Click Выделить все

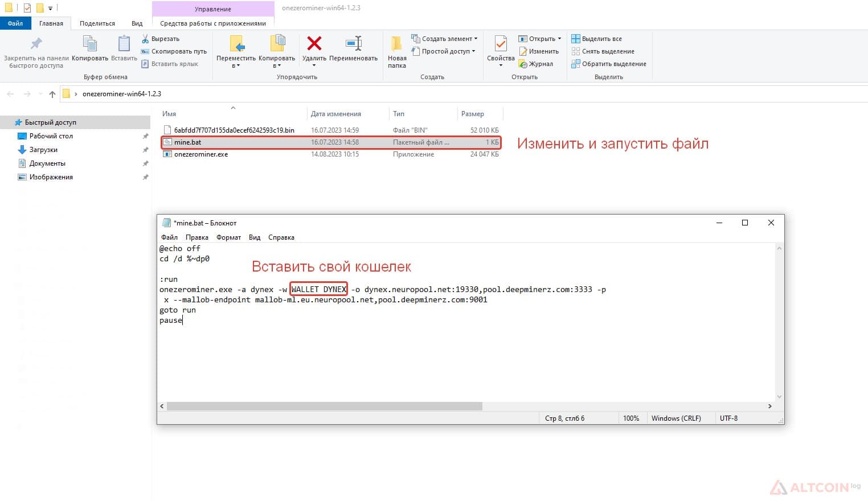(597, 39)
